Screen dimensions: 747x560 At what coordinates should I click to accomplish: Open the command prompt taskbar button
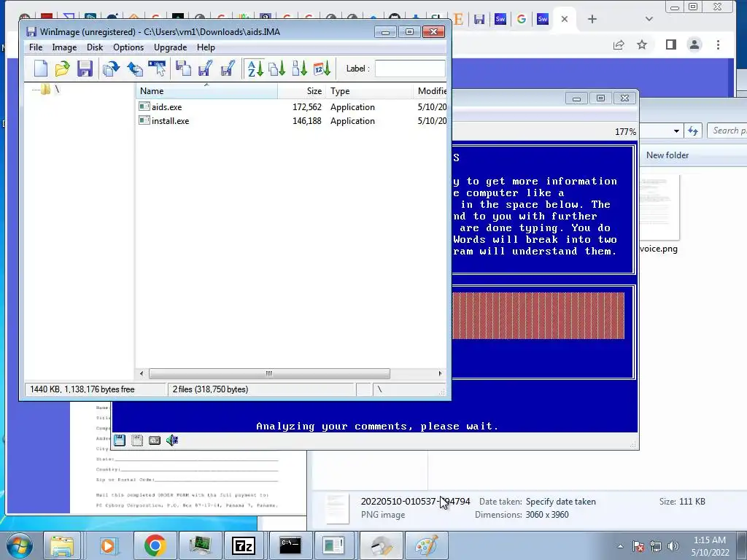pyautogui.click(x=290, y=545)
